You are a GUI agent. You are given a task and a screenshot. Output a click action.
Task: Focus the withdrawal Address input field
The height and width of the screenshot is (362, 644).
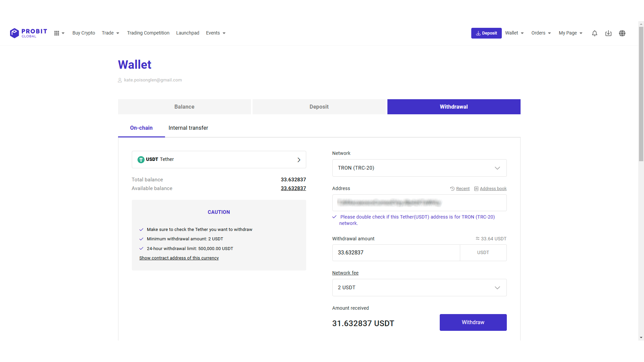point(419,203)
